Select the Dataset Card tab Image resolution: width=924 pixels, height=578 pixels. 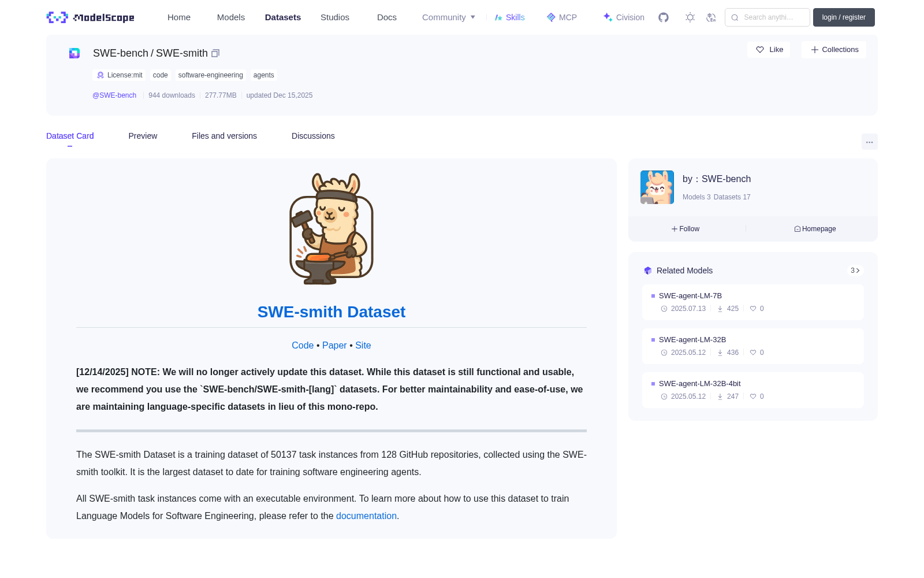pyautogui.click(x=70, y=136)
